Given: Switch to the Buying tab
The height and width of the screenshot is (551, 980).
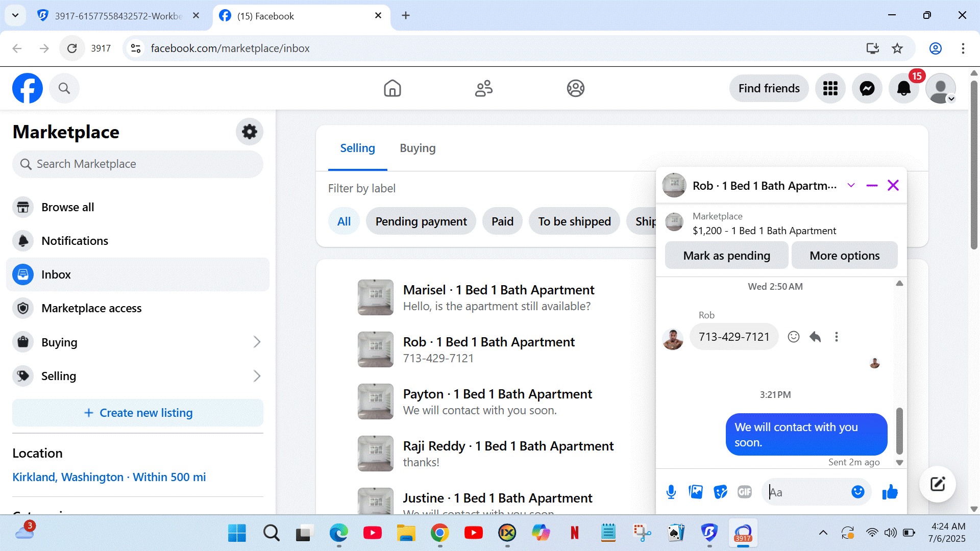Looking at the screenshot, I should pos(418,148).
